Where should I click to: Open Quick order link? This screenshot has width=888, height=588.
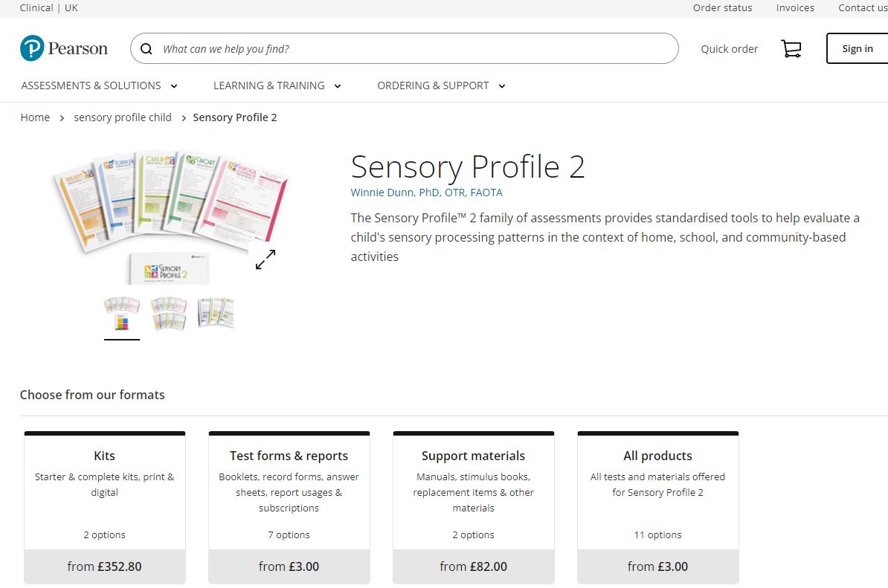click(729, 49)
